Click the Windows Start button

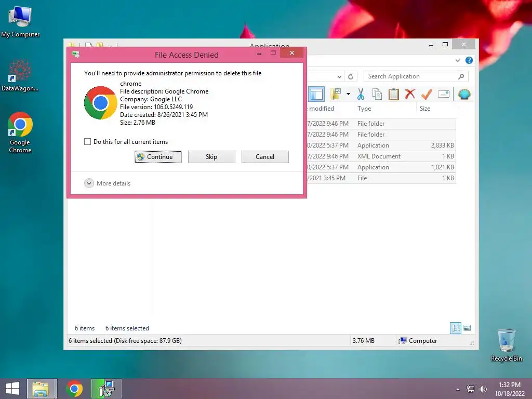tap(12, 389)
